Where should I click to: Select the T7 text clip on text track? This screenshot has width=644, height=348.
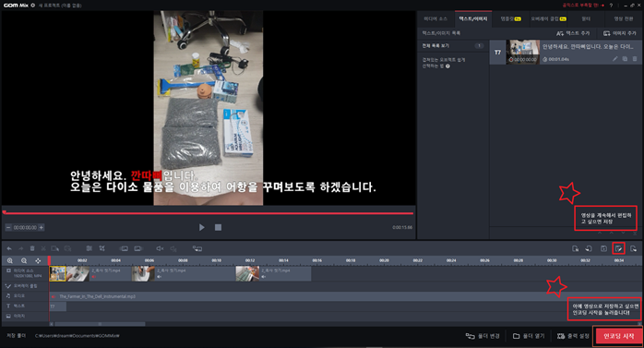(57, 306)
